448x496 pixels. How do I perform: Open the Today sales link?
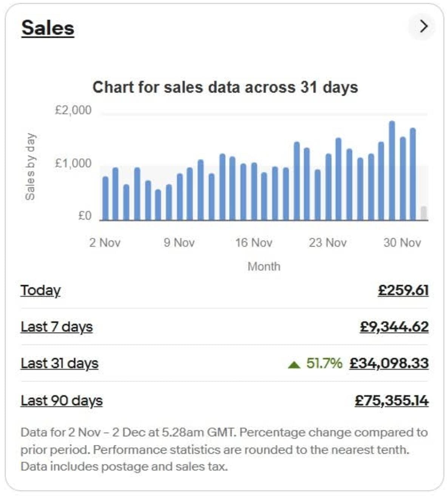40,290
